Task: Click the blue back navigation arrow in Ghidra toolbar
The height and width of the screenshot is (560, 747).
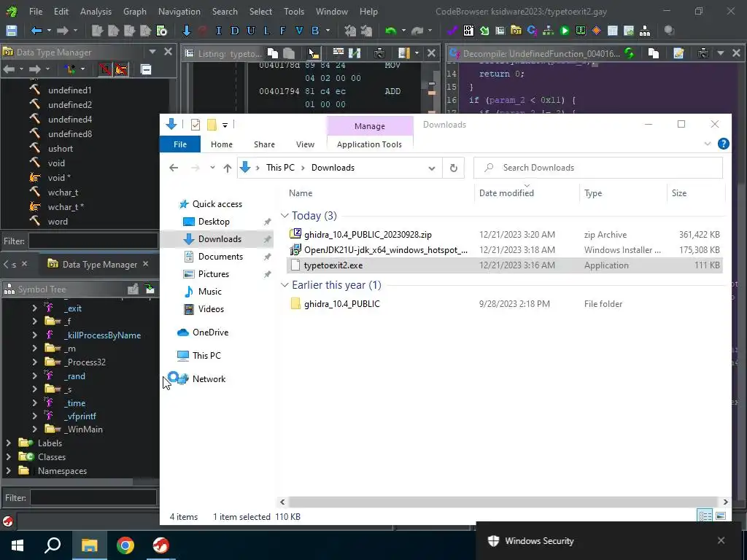Action: point(36,31)
